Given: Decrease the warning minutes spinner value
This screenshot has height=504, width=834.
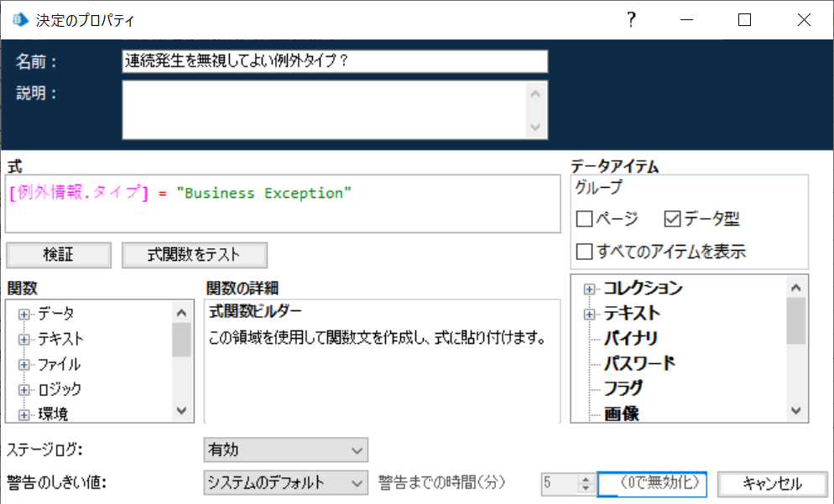Looking at the screenshot, I should (x=585, y=489).
